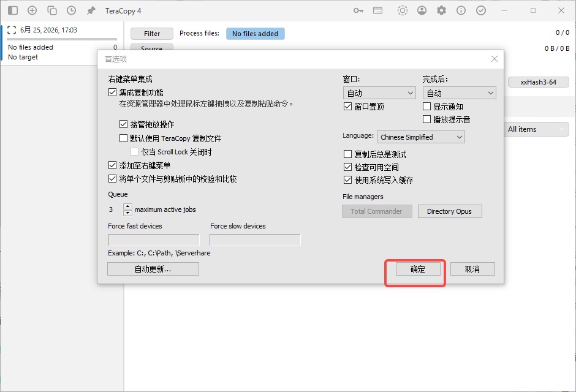
Task: Click the copy windows icon in title bar
Action: 52,10
